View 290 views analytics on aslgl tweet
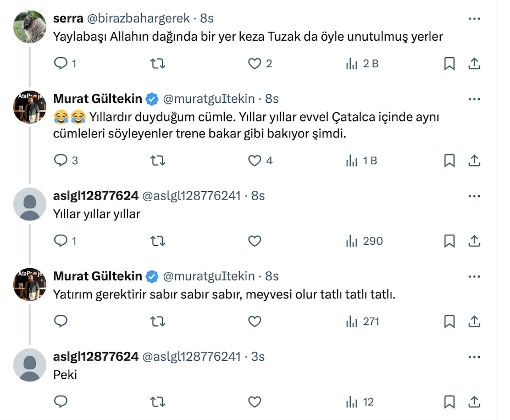The height and width of the screenshot is (420, 510). click(364, 241)
